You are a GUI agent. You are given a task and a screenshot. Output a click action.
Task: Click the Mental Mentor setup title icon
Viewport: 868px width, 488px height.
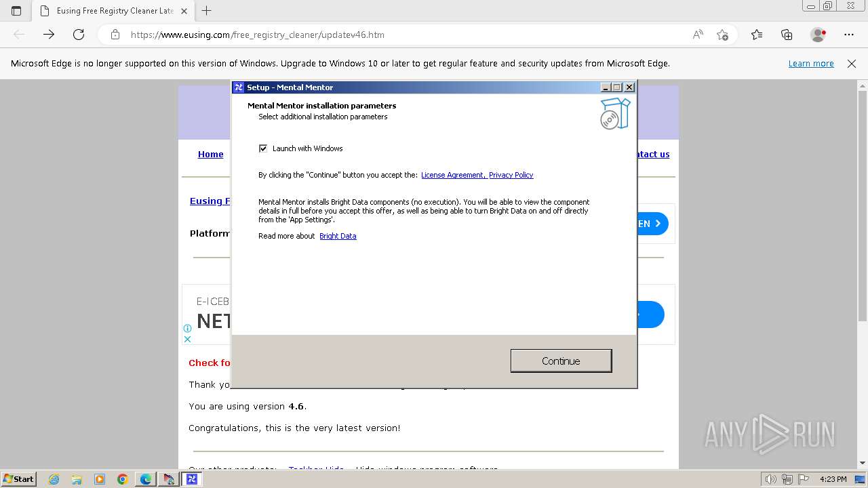point(239,87)
